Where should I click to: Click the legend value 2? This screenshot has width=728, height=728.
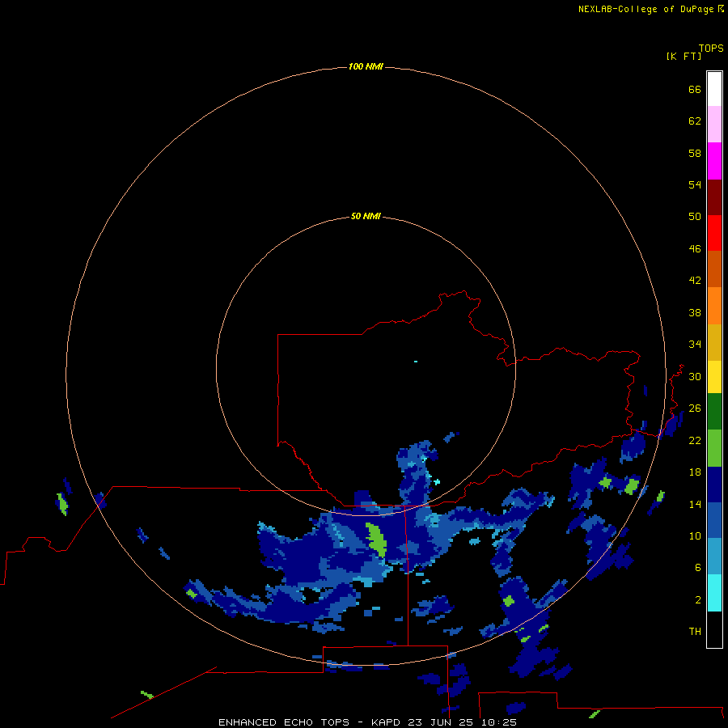(x=697, y=600)
